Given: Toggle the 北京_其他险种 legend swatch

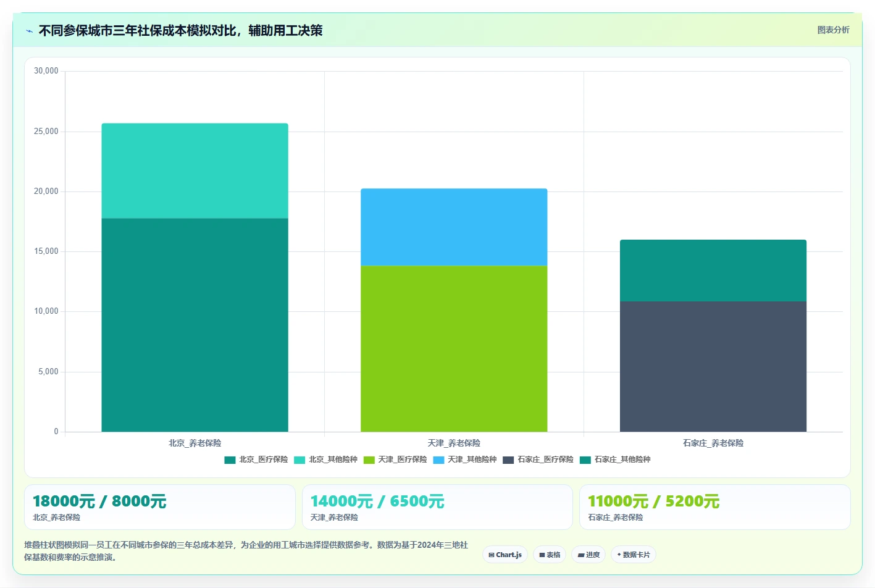Looking at the screenshot, I should (x=299, y=460).
